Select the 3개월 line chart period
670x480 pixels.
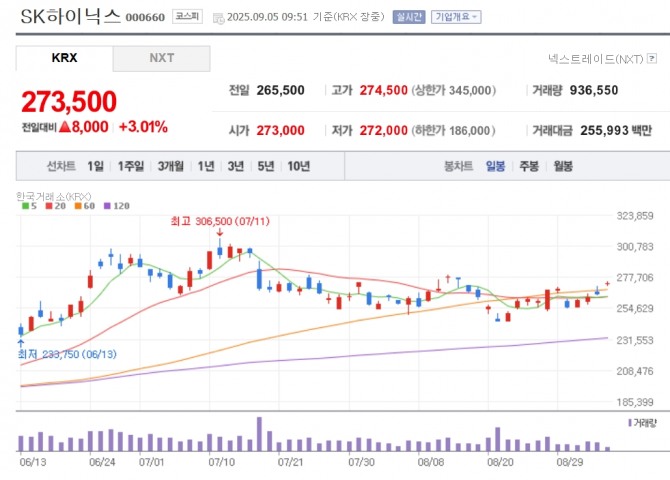(170, 166)
